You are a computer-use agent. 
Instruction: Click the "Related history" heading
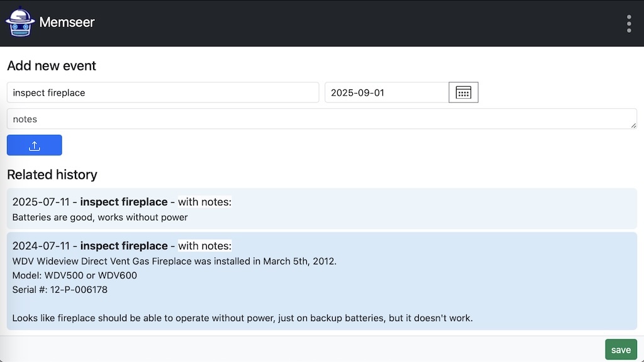(x=52, y=175)
